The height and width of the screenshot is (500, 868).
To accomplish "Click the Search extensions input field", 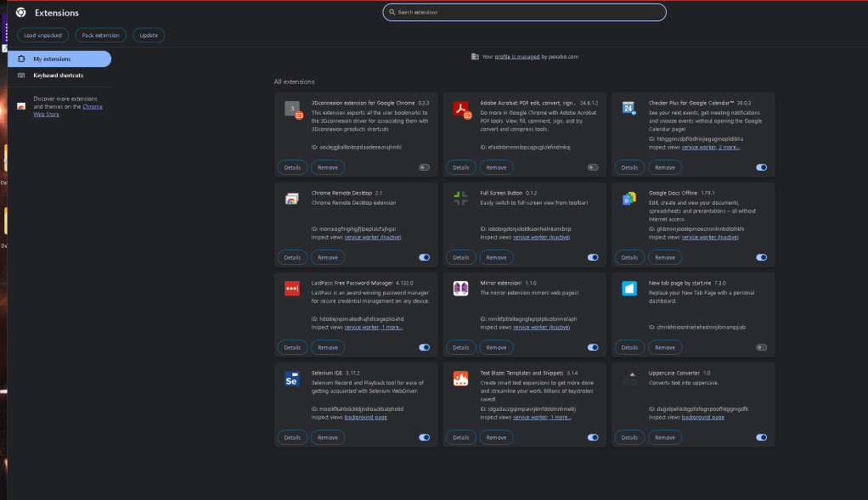I will pyautogui.click(x=524, y=12).
